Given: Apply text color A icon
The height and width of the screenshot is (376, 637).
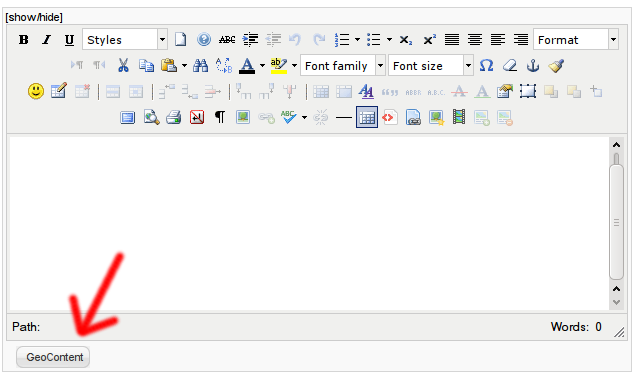Looking at the screenshot, I should [247, 65].
